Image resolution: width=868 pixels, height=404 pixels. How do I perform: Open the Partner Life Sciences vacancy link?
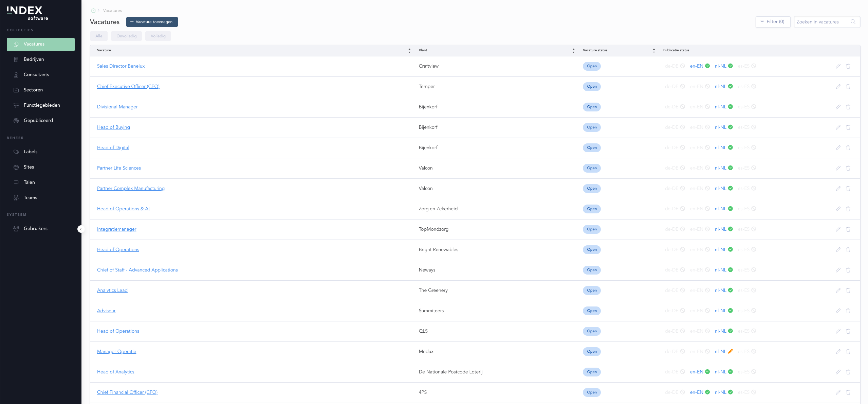click(119, 168)
